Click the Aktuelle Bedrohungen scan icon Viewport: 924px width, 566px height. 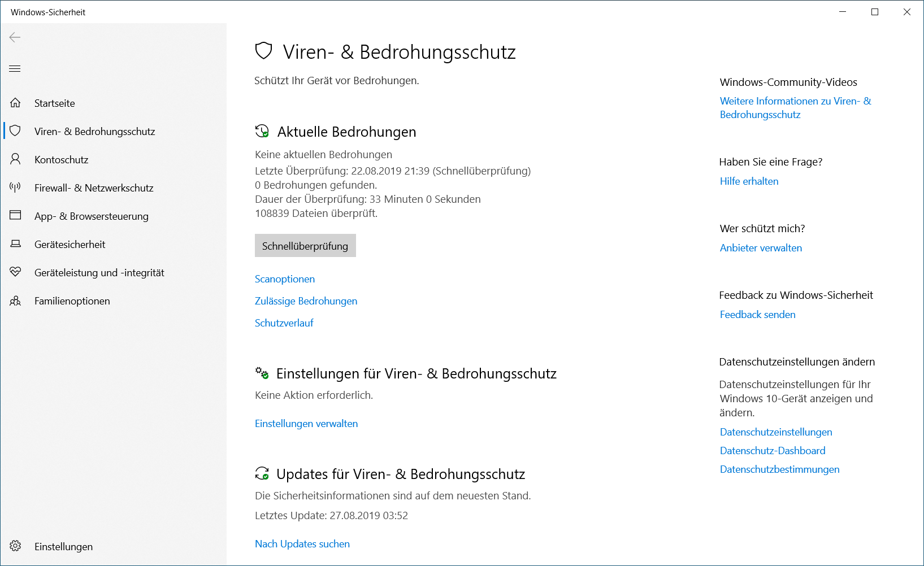[x=262, y=131]
